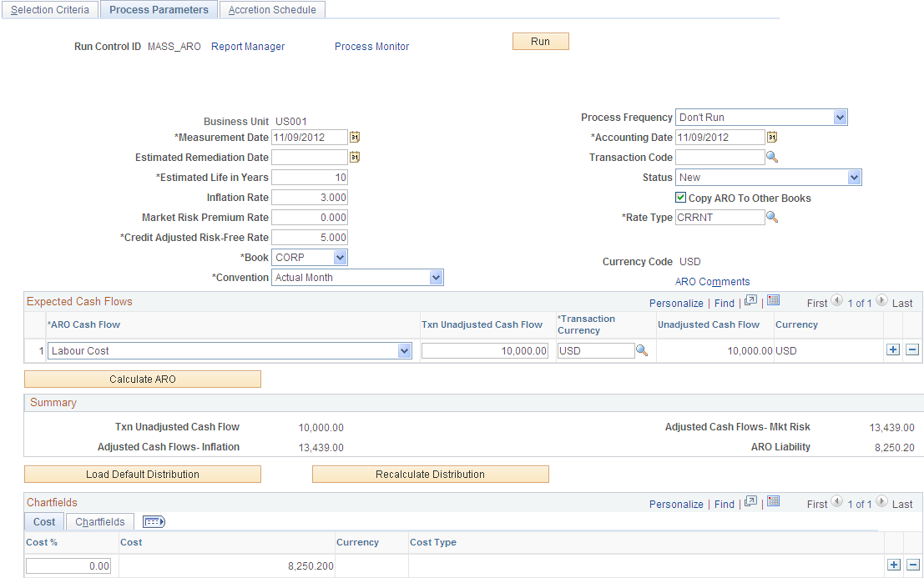
Task: Click the Credit Adjusted Risk-Free Rate field
Action: point(310,237)
